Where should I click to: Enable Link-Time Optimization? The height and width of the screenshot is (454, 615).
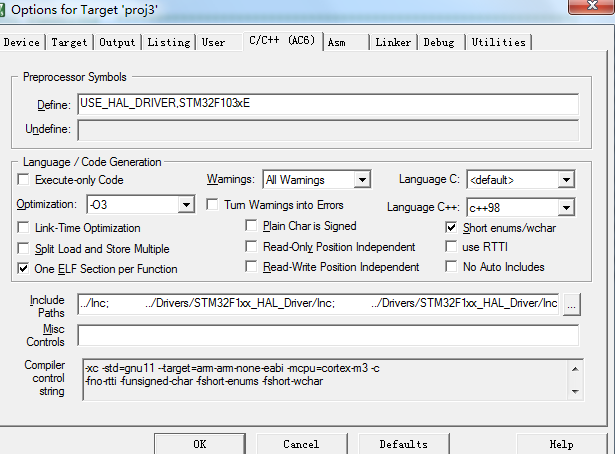(23, 228)
